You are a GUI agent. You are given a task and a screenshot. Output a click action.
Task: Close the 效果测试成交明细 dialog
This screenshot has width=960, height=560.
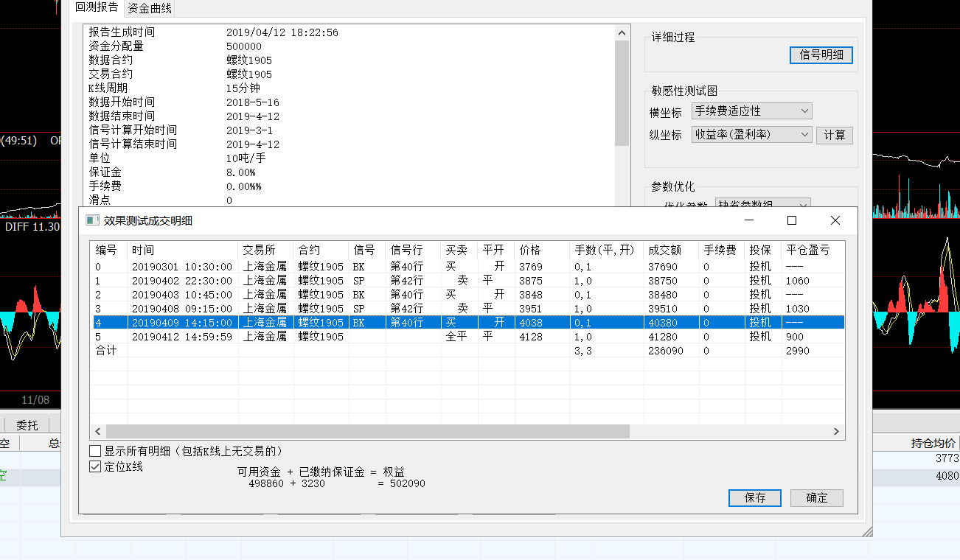(835, 220)
